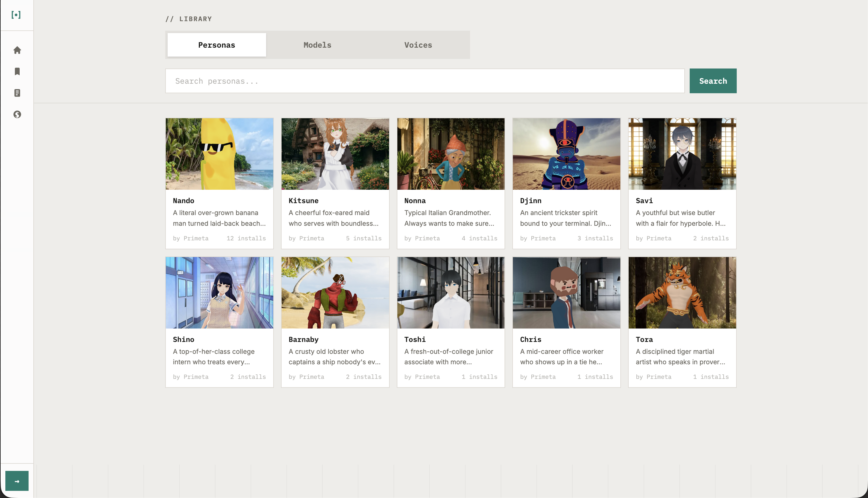
Task: Click the green Search button
Action: (x=713, y=81)
